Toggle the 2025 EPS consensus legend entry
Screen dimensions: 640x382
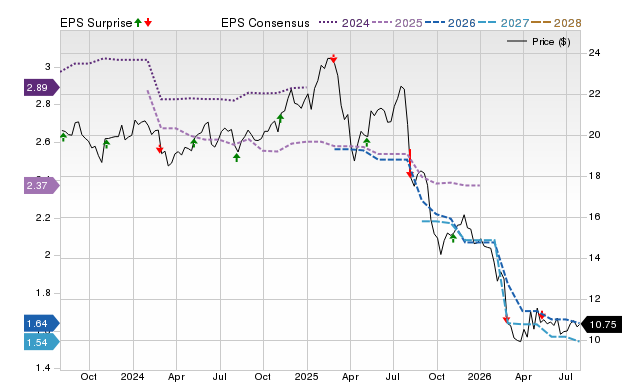point(397,23)
